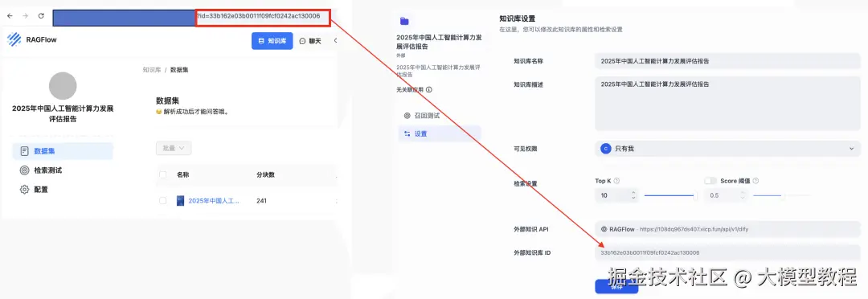Image resolution: width=868 pixels, height=299 pixels.
Task: Click the browser back arrow
Action: [10, 16]
